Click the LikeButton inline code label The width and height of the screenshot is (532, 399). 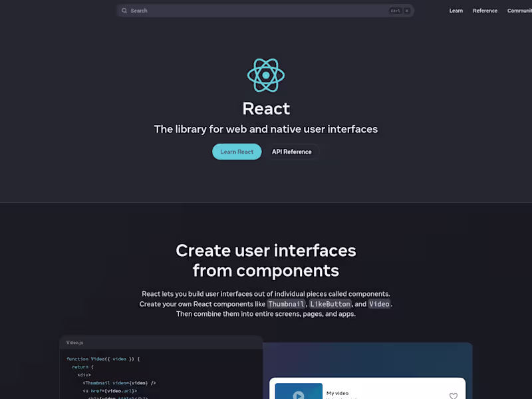330,304
